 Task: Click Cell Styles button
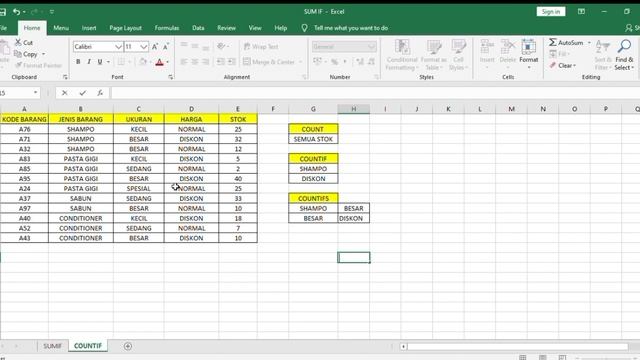[458, 55]
